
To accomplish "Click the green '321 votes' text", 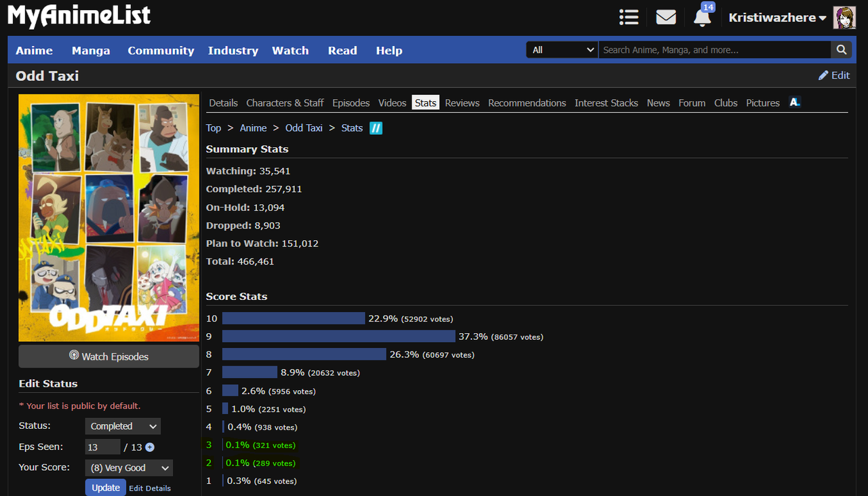I will pyautogui.click(x=274, y=445).
